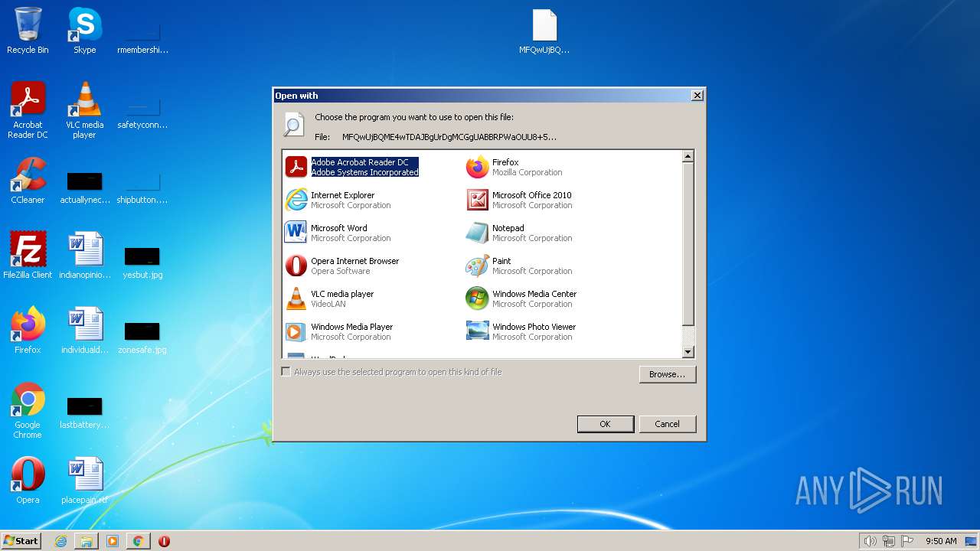Select Internet Explorer icon in Open with list

296,200
